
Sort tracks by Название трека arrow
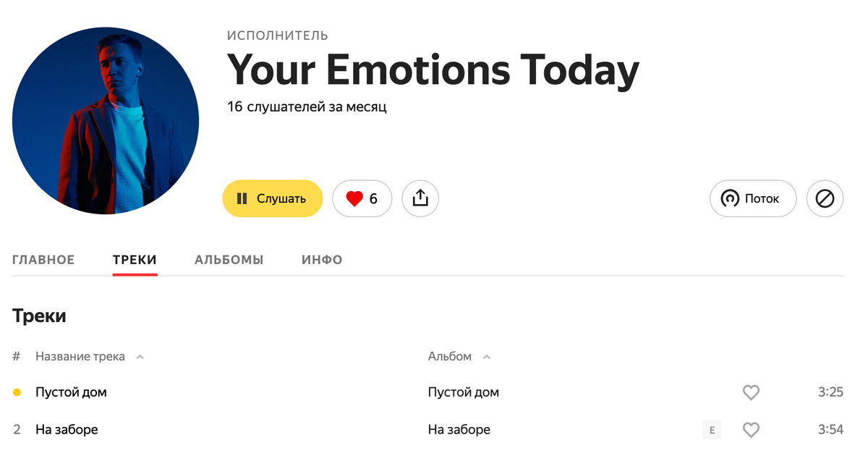click(x=140, y=357)
